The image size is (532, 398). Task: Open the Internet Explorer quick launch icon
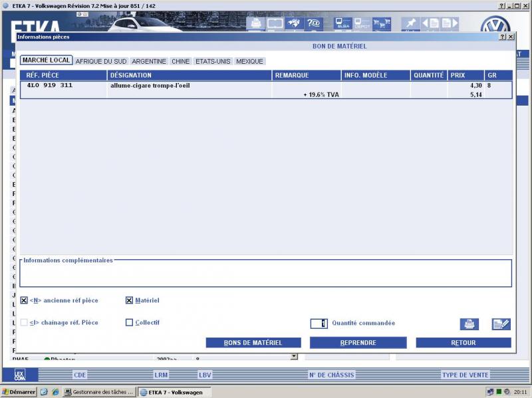coord(55,392)
